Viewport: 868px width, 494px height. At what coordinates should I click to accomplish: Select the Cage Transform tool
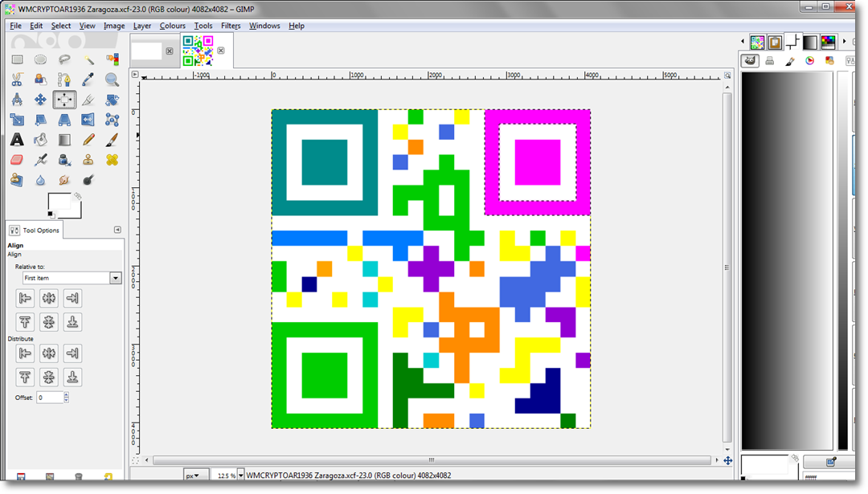point(112,120)
